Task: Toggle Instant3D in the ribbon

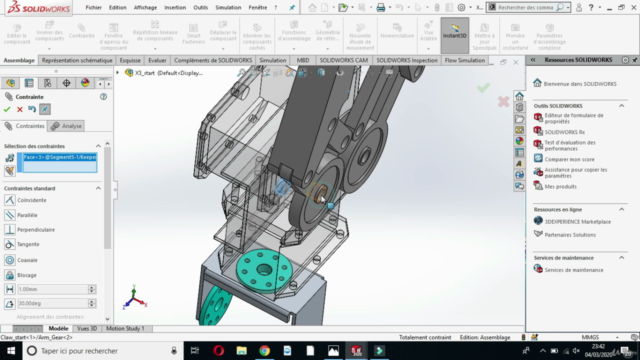Action: click(x=455, y=35)
